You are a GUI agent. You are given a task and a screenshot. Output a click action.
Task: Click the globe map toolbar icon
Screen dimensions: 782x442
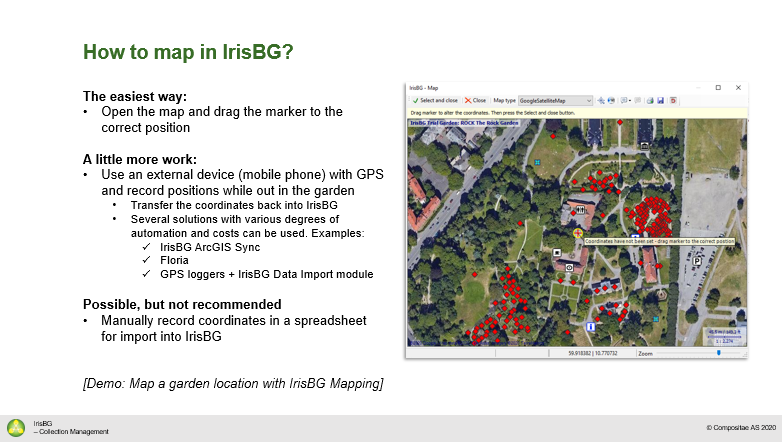(611, 100)
